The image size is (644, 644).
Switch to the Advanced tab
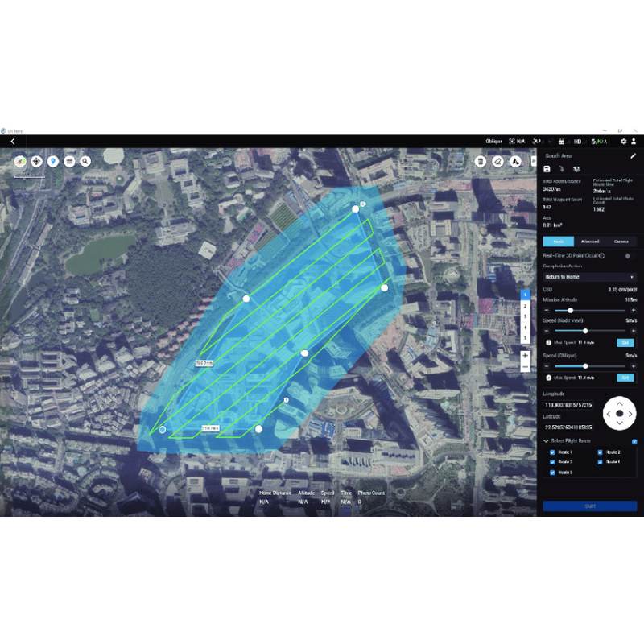(590, 242)
